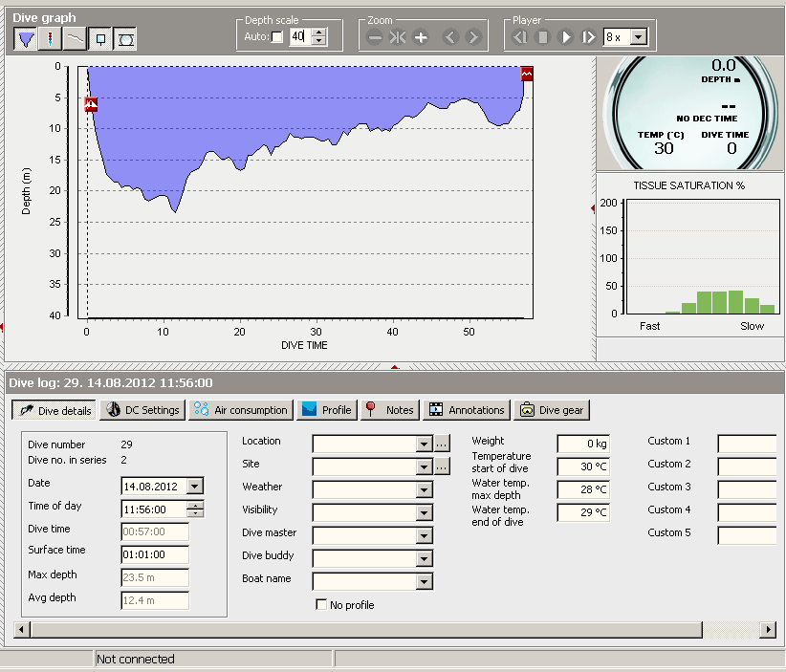Image resolution: width=786 pixels, height=672 pixels.
Task: Click the Date field showing 14.08.2012
Action: 154,487
